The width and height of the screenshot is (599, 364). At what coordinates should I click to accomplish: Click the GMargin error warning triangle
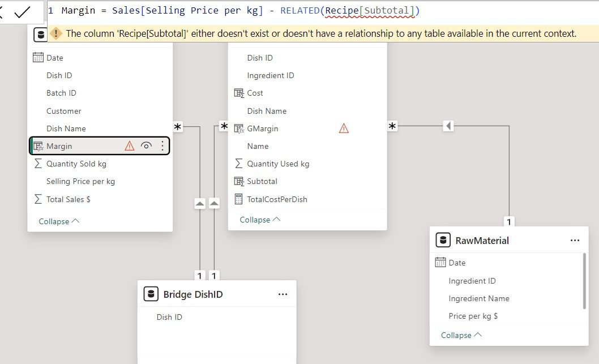[x=344, y=129]
